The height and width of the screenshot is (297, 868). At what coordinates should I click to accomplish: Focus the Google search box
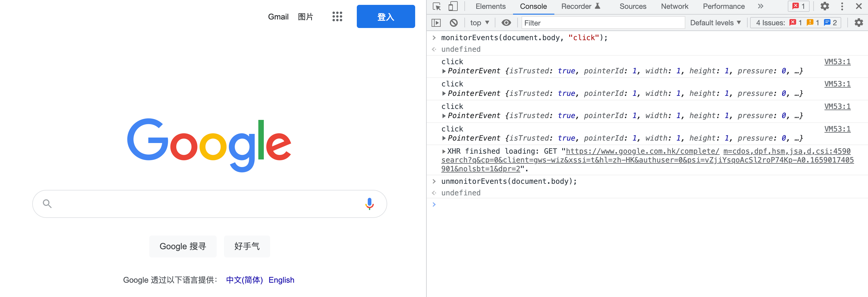pos(209,204)
